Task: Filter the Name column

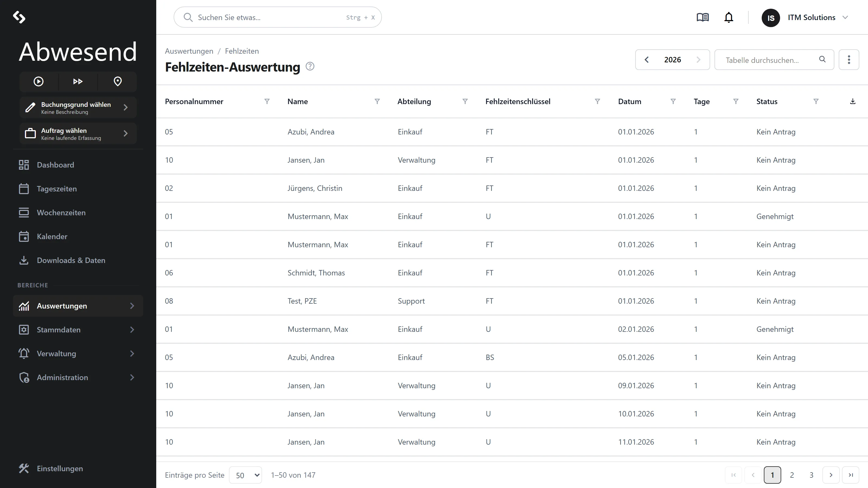Action: pos(377,101)
